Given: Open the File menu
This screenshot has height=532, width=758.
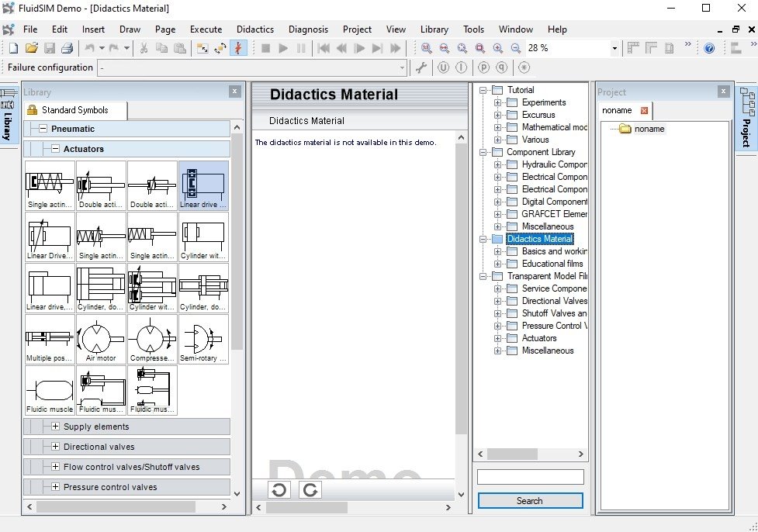Looking at the screenshot, I should coord(30,29).
